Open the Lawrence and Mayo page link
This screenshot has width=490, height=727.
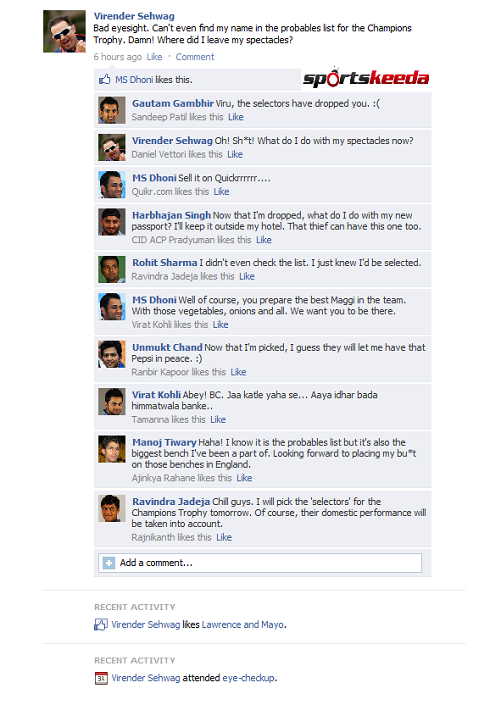click(242, 625)
